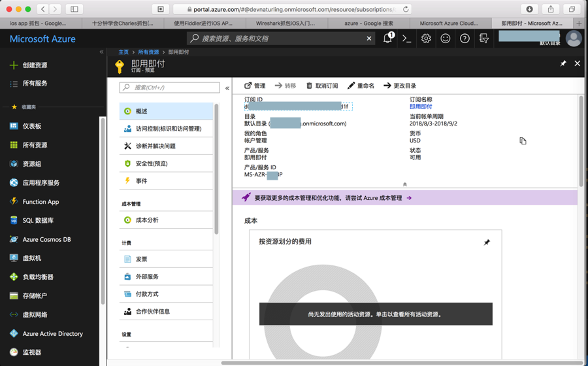Open 仪表板 dashboard in sidebar
Viewport: 588px width, 366px height.
point(25,126)
